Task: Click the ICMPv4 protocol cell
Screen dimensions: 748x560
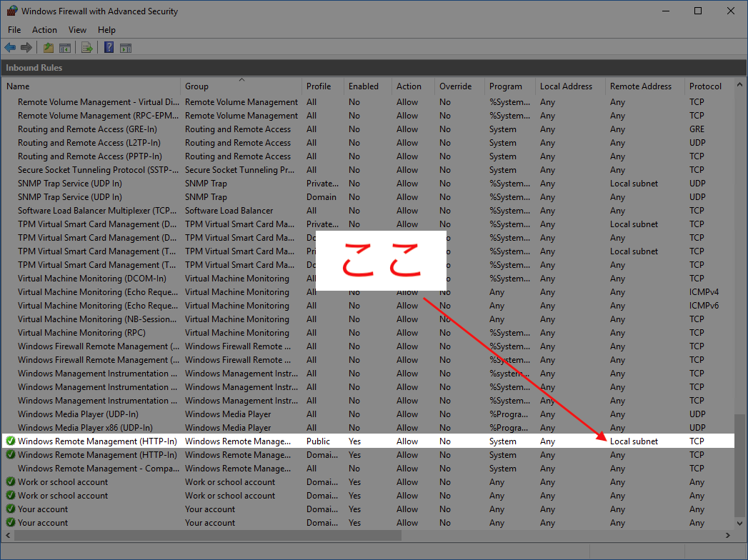Action: (704, 292)
